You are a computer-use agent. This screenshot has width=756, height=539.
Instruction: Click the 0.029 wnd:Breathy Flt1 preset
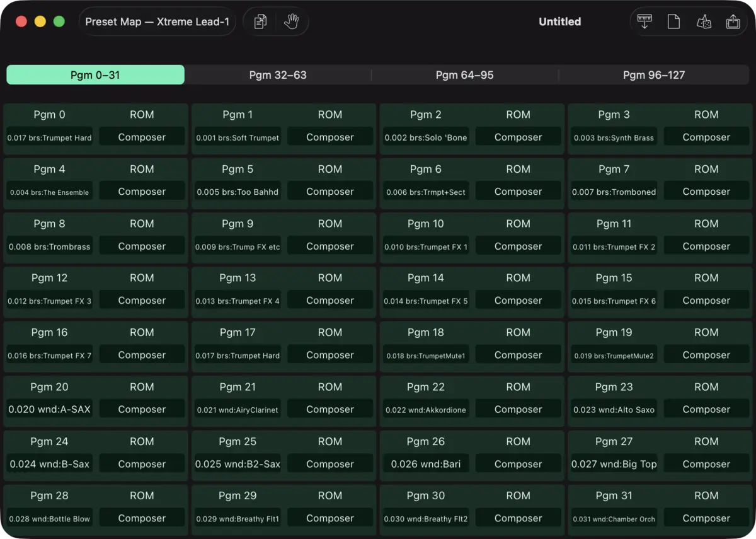(x=238, y=519)
